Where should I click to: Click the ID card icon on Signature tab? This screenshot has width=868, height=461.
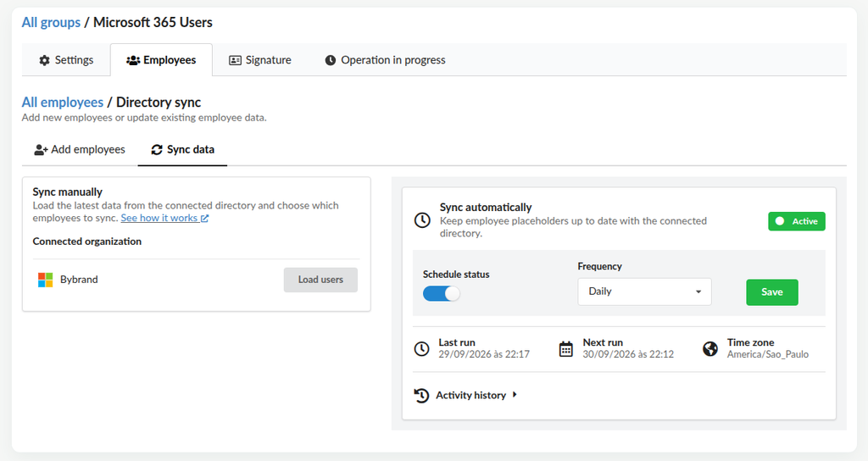(236, 60)
